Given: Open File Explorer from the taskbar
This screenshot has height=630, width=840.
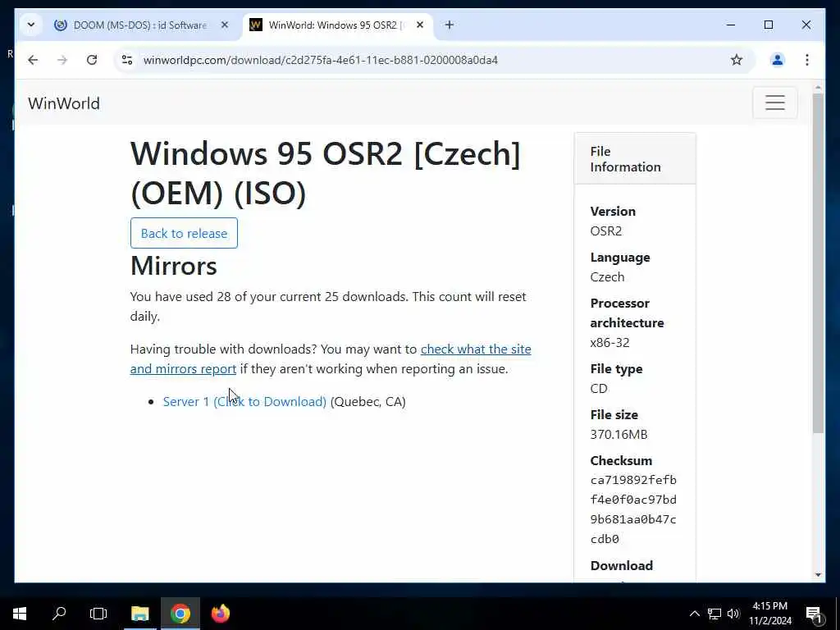Looking at the screenshot, I should (x=139, y=614).
